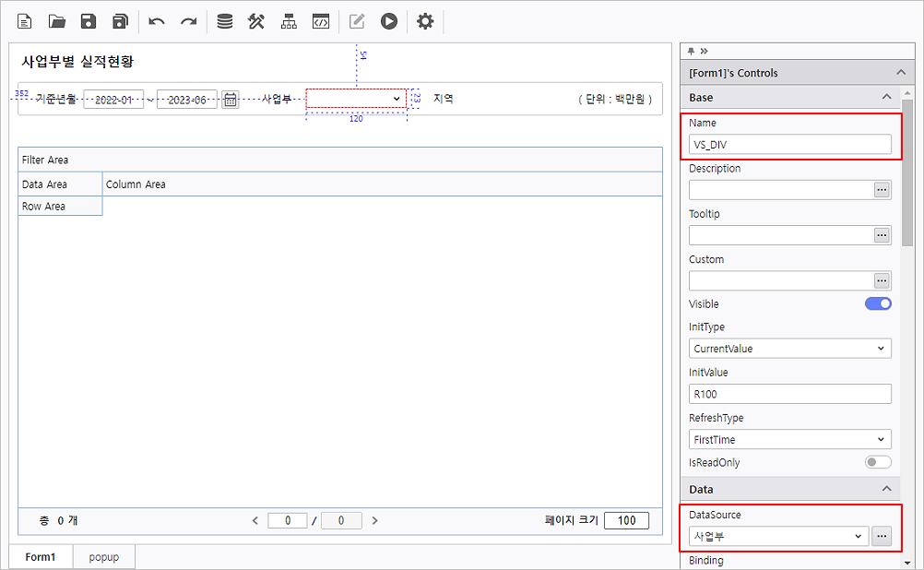Open the RefreshType FirstTime dropdown
The height and width of the screenshot is (570, 924).
(x=790, y=440)
